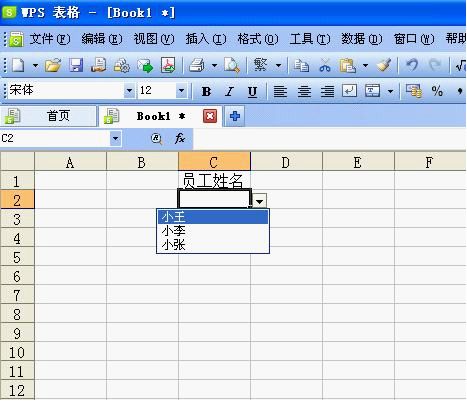The height and width of the screenshot is (401, 467).
Task: Expand the 宋体 font name dropdown
Action: click(x=129, y=91)
